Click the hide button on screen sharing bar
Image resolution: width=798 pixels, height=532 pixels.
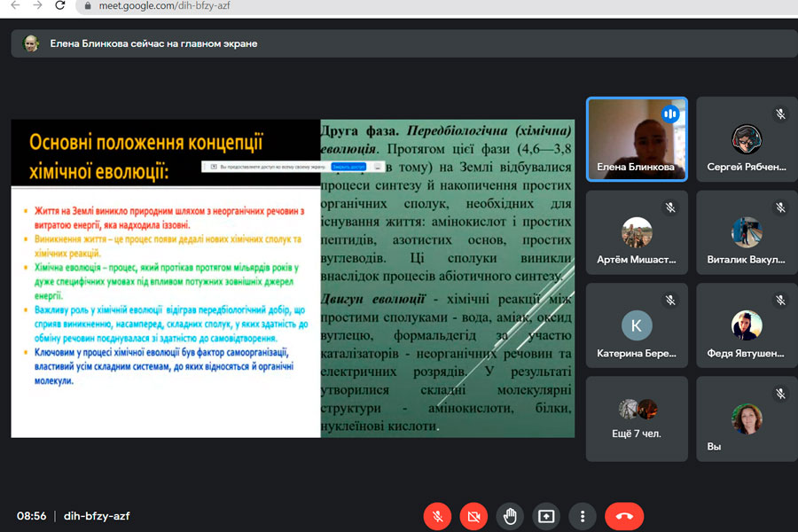point(378,167)
